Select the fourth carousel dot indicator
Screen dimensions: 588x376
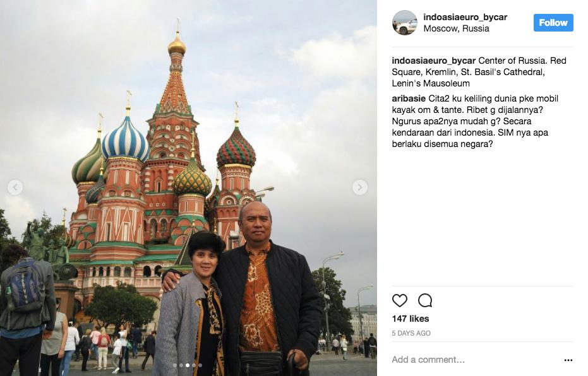tap(194, 365)
